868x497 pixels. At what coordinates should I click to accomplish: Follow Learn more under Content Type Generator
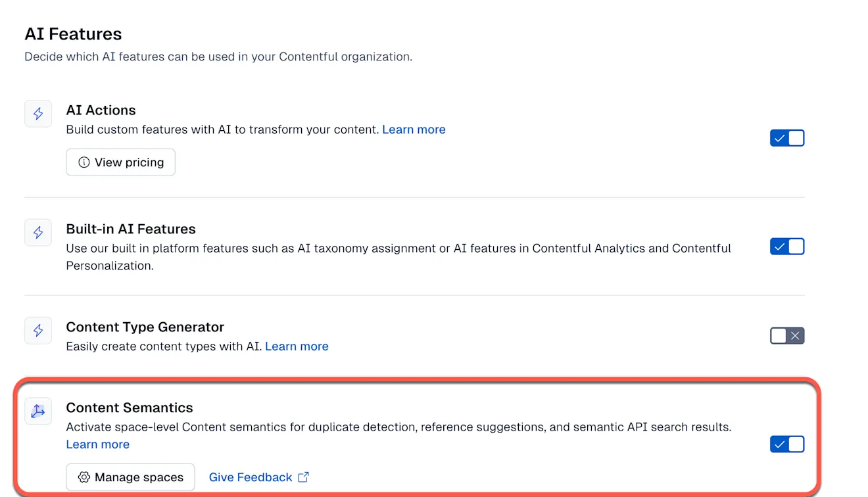297,346
